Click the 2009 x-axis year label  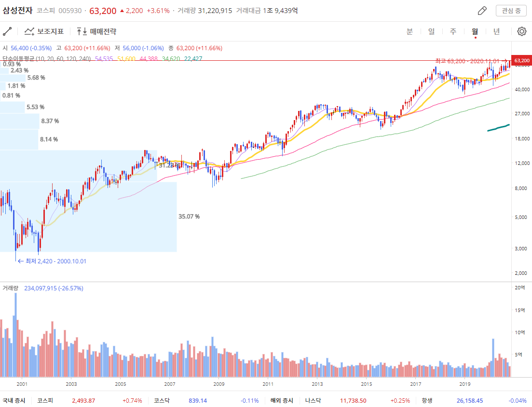click(x=219, y=384)
